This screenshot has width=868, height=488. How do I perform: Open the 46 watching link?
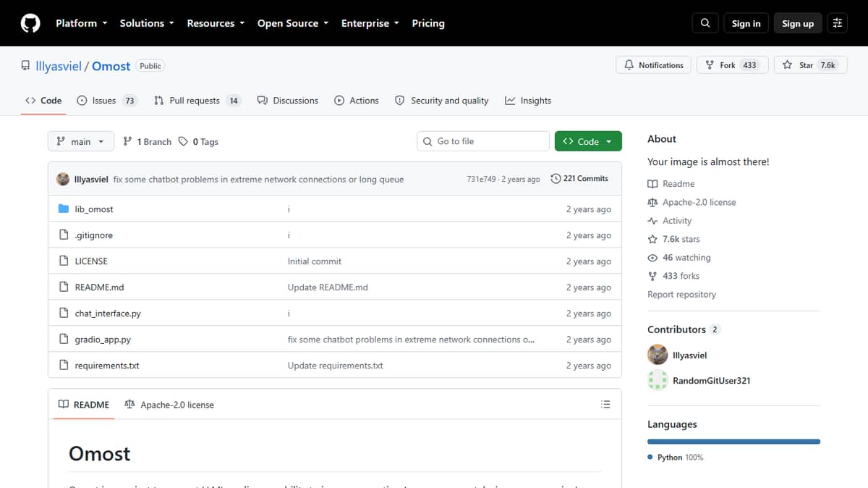tap(679, 258)
